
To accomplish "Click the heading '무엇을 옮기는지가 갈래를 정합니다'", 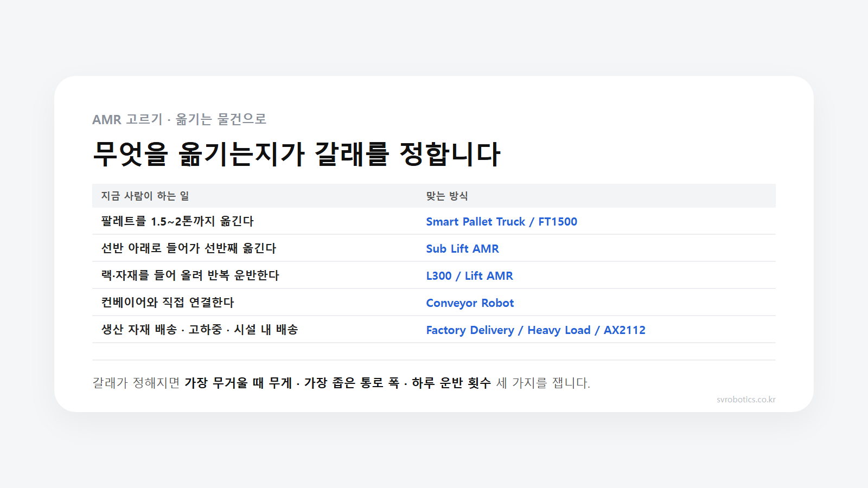I will [296, 154].
